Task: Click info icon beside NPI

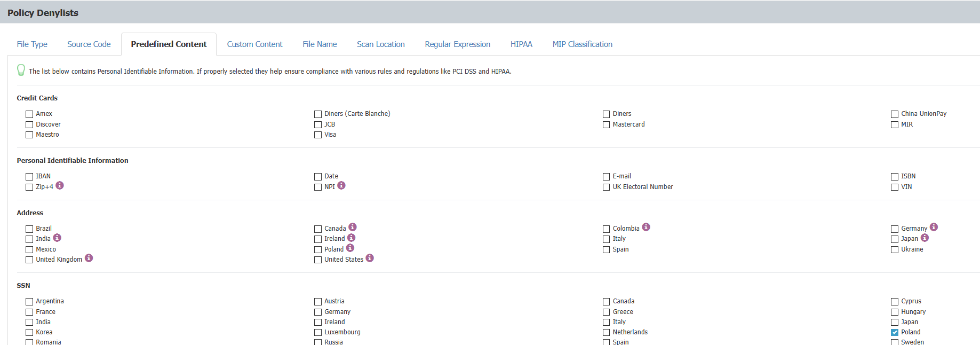Action: pyautogui.click(x=341, y=185)
